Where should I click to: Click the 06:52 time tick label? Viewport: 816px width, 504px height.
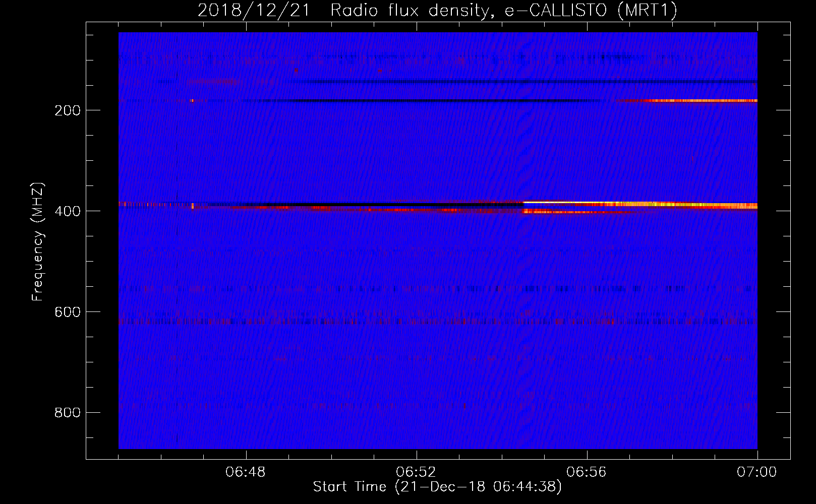point(416,472)
